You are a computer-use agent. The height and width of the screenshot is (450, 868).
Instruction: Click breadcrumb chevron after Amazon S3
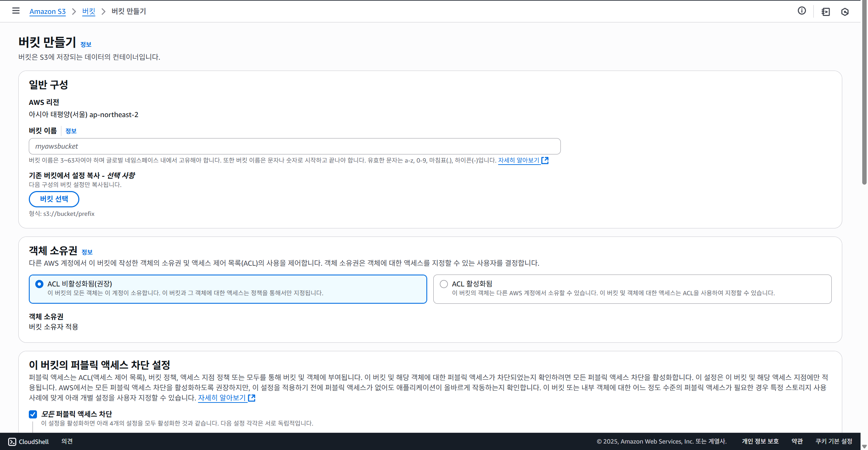point(74,12)
